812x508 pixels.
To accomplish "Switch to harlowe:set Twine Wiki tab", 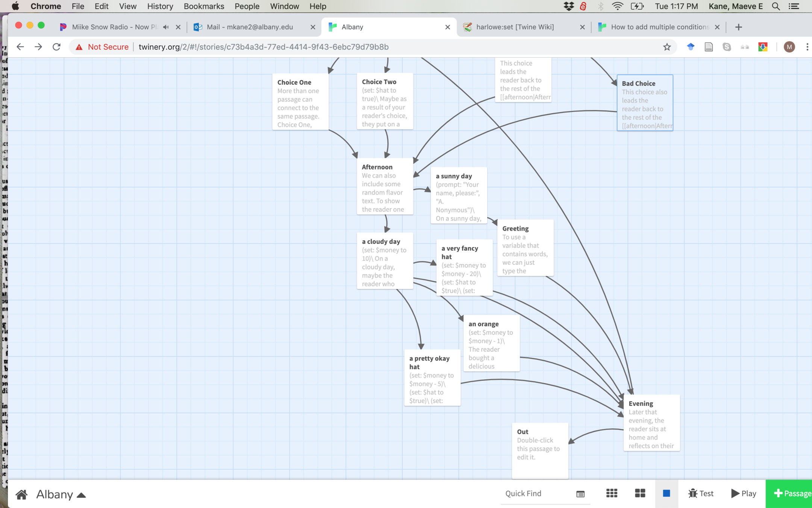I will [x=515, y=27].
